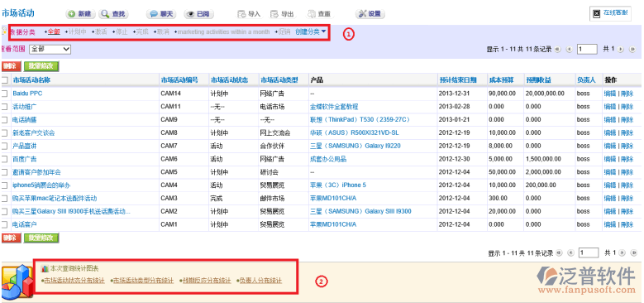
Task: Click the 已阅 eye icon button
Action: click(198, 14)
